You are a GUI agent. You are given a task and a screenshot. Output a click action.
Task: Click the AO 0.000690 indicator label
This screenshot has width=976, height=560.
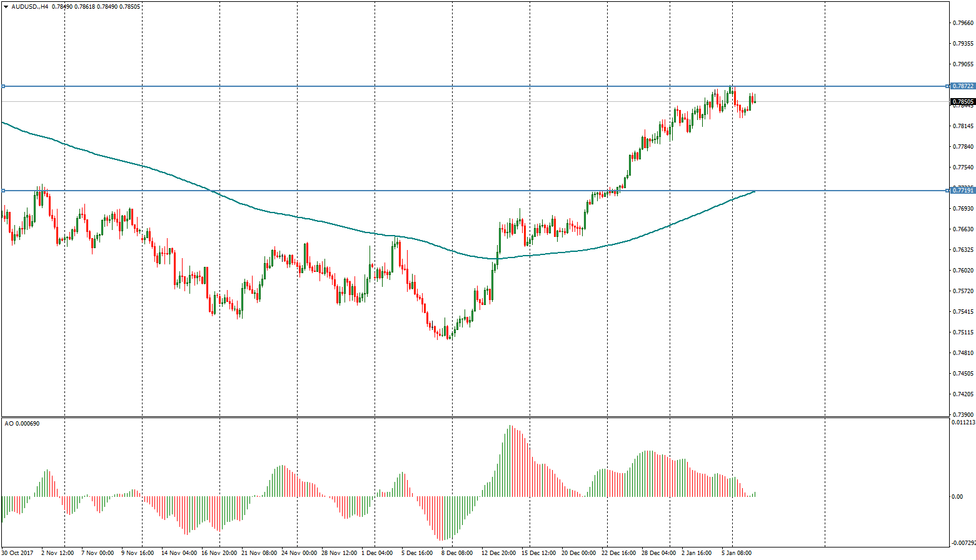[x=22, y=424]
